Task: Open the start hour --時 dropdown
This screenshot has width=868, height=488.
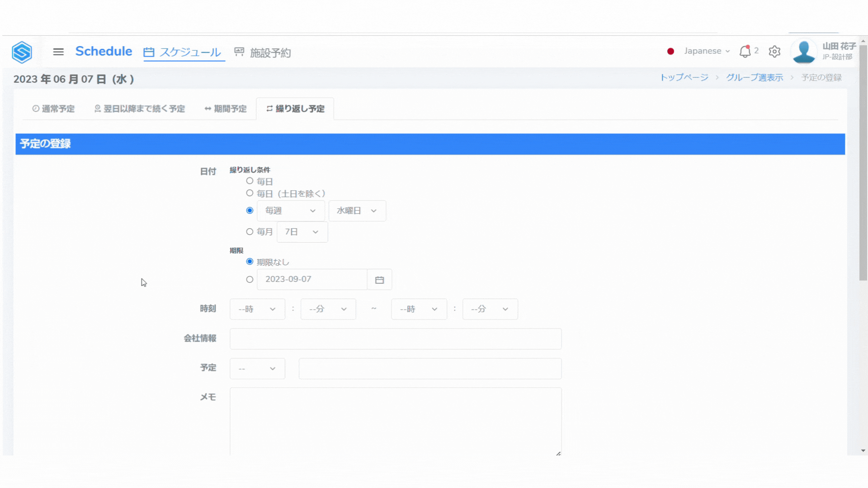Action: [257, 309]
